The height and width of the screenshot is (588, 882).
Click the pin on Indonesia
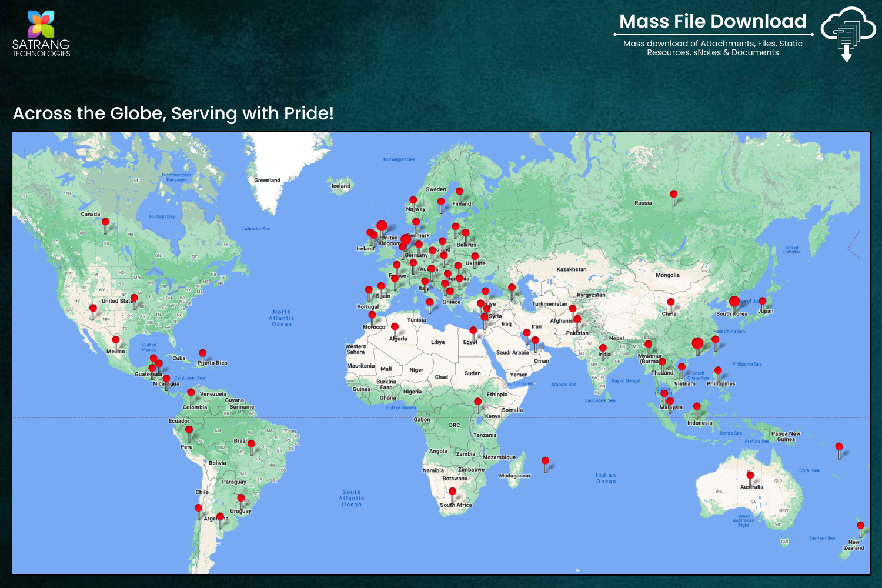(697, 407)
